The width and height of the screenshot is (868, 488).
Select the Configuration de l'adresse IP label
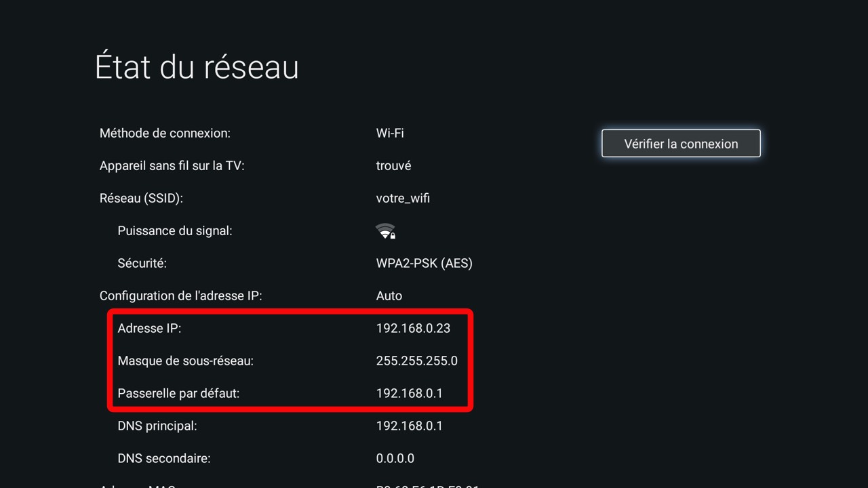181,296
